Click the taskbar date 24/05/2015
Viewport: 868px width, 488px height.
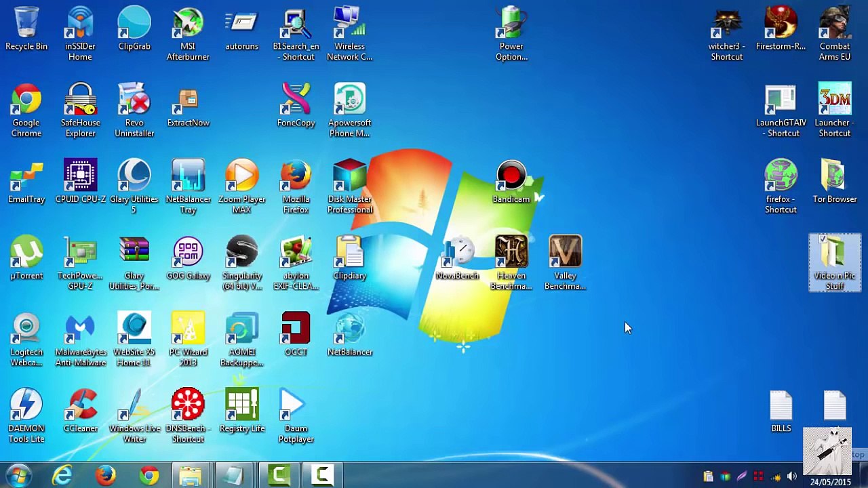coord(830,483)
